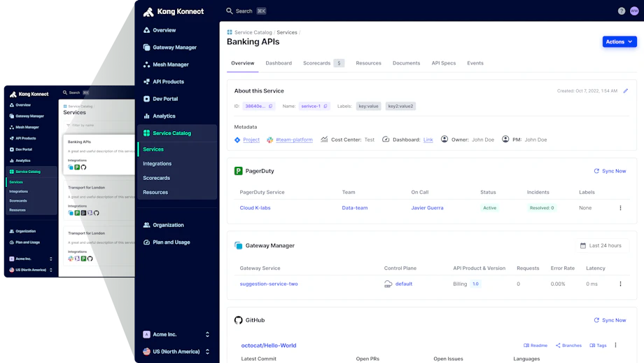Screen dimensions: 644x363
Task: Open the Branches link for the repo
Action: (568, 345)
